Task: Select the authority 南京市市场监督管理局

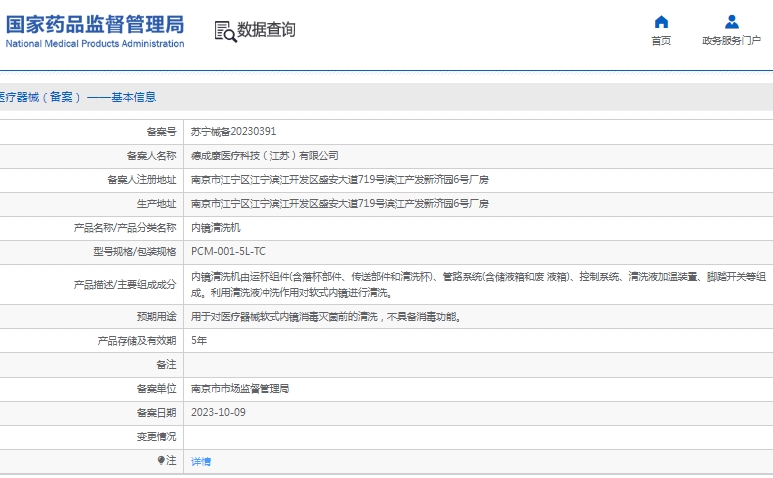Action: (240, 389)
